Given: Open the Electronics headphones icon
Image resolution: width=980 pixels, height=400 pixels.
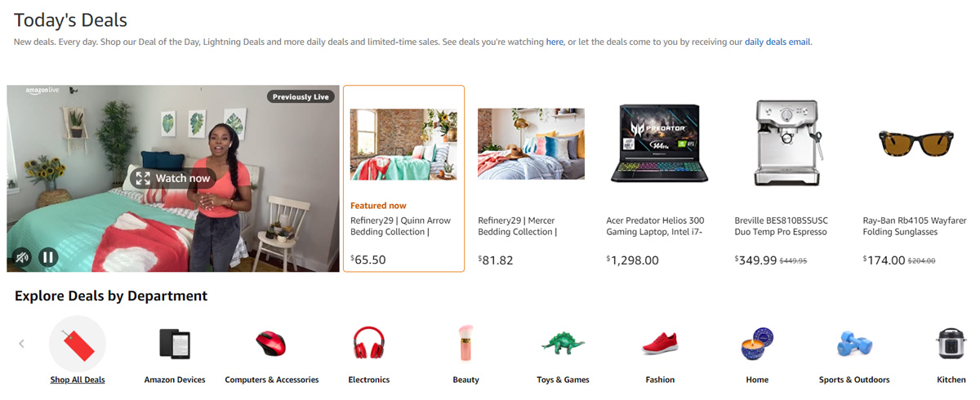Looking at the screenshot, I should [368, 344].
